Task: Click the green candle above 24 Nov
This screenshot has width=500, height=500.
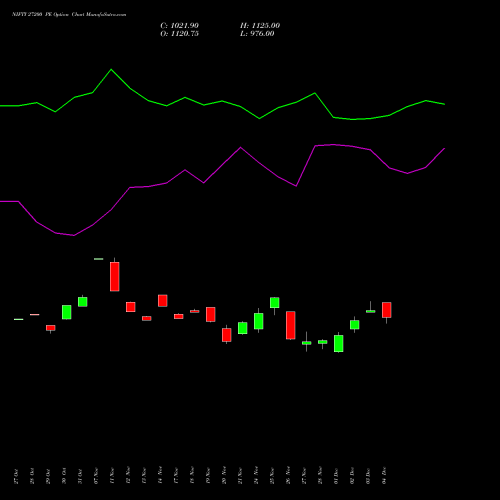Action: click(259, 321)
